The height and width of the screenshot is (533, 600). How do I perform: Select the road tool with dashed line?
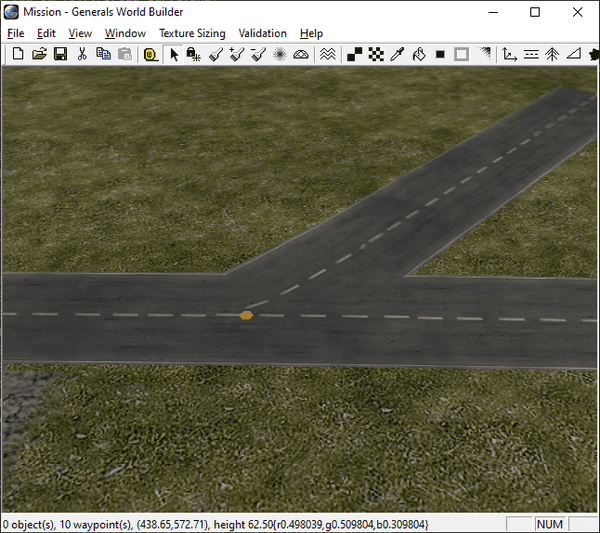pyautogui.click(x=531, y=54)
